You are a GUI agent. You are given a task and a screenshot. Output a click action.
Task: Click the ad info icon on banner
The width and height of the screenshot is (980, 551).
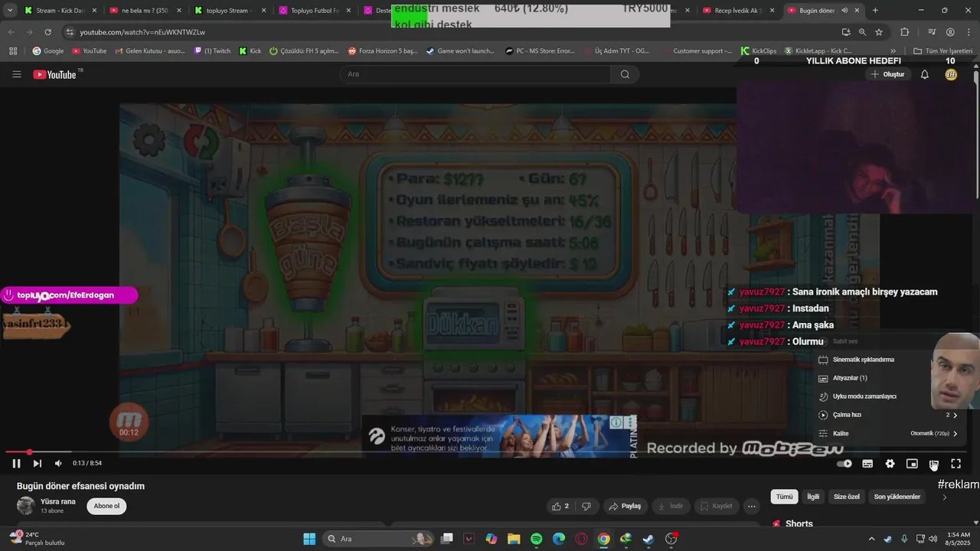click(616, 422)
